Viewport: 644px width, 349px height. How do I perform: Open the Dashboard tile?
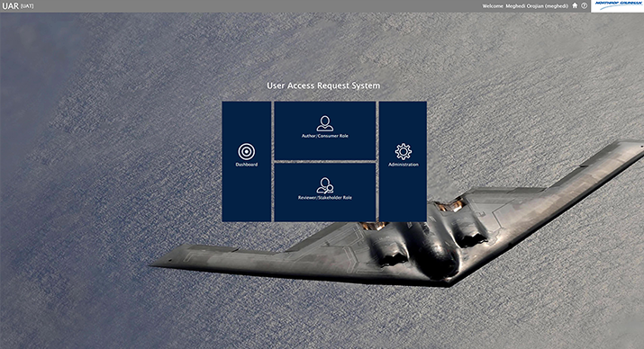pos(247,162)
